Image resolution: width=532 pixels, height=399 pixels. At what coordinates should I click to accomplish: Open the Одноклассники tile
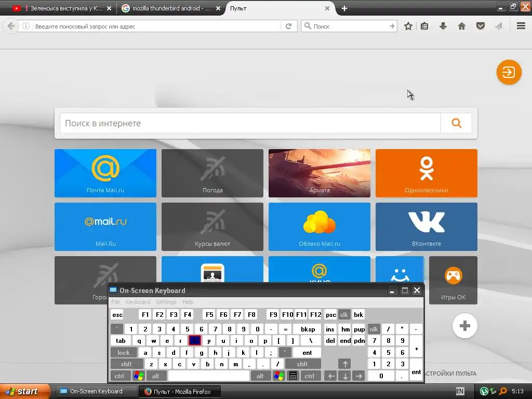click(427, 173)
